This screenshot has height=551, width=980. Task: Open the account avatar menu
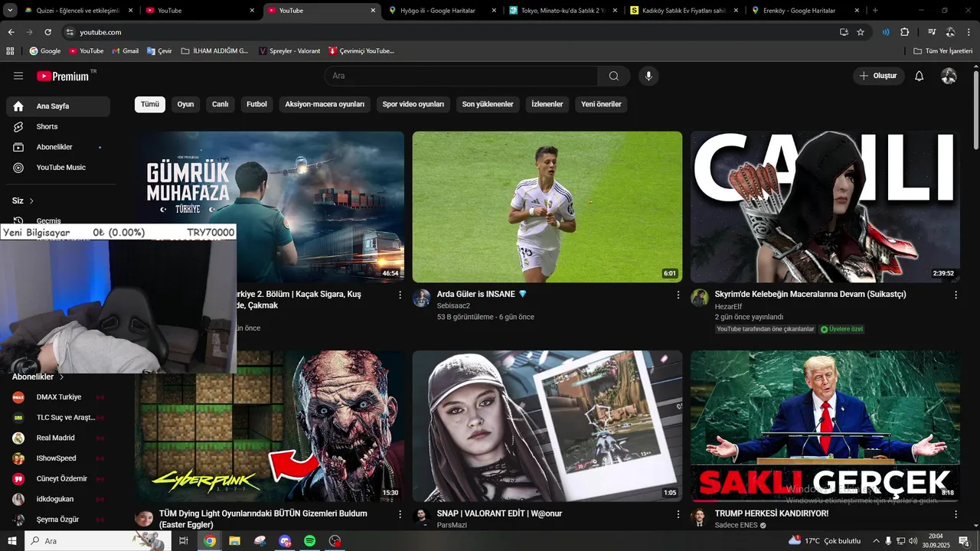coord(949,76)
